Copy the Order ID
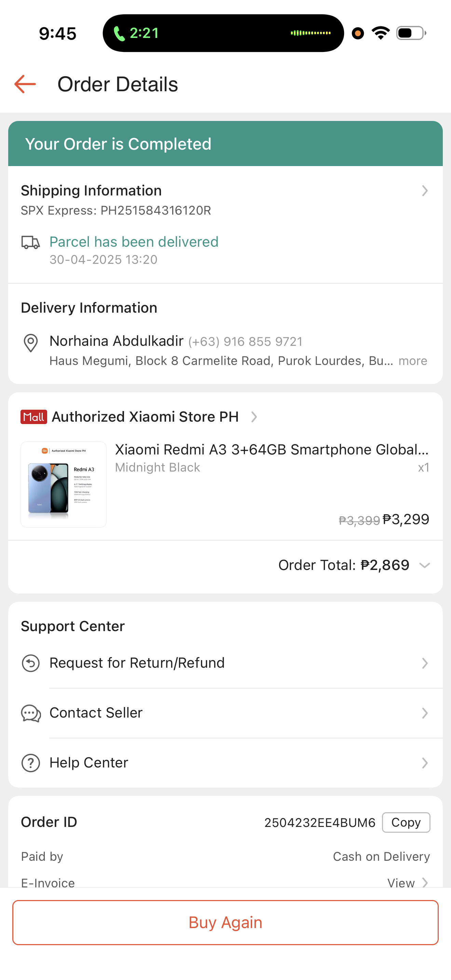This screenshot has width=451, height=980. (405, 822)
